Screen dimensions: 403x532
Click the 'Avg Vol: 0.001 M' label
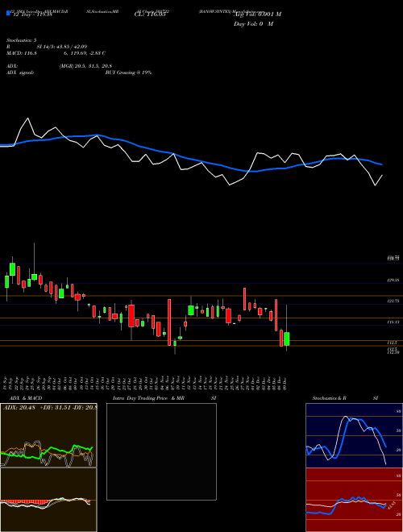[257, 15]
